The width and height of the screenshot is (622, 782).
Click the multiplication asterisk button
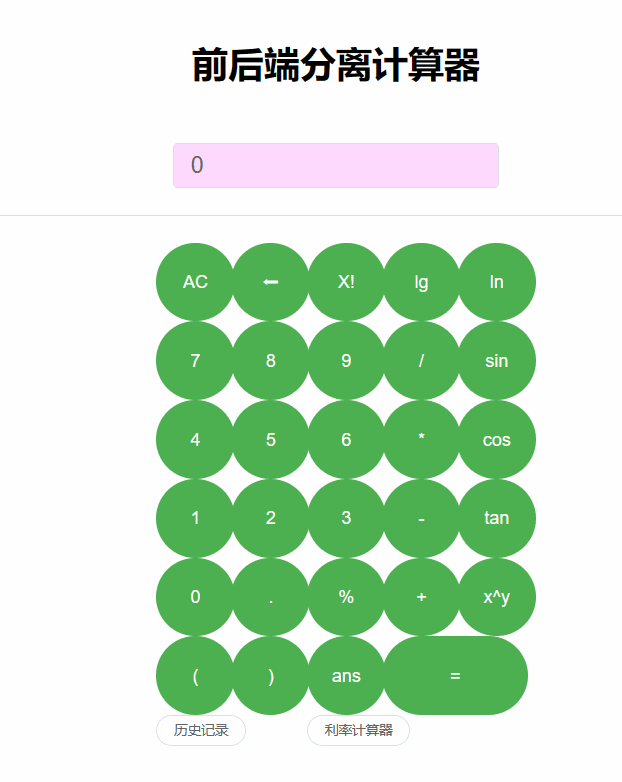421,439
